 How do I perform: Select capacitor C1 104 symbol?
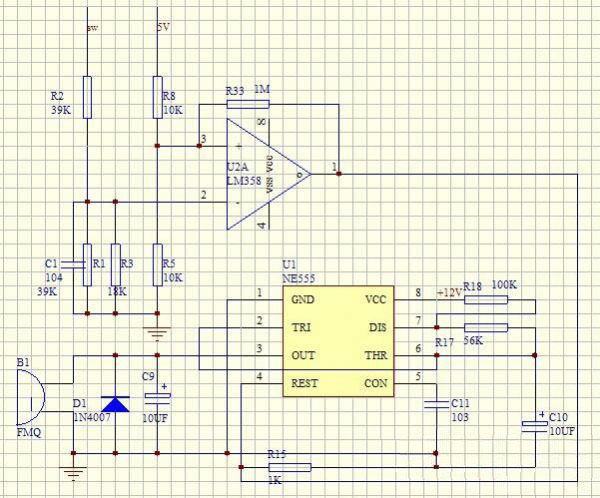click(73, 263)
